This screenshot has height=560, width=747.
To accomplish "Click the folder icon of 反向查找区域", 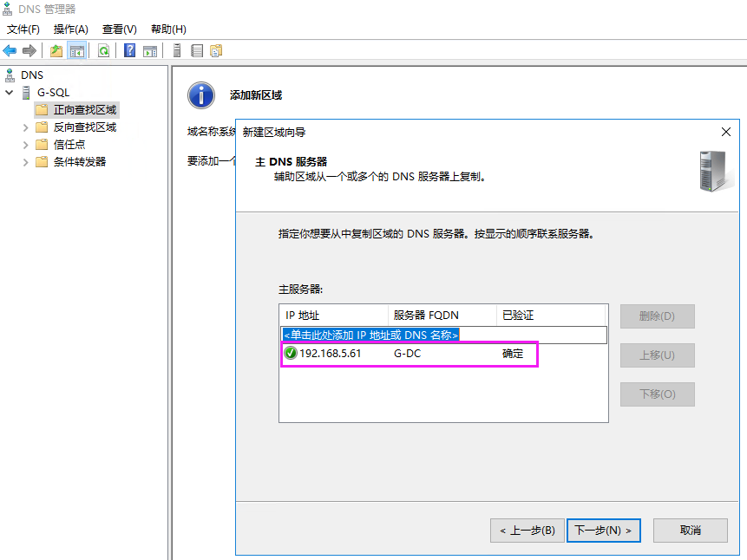I will tap(42, 127).
